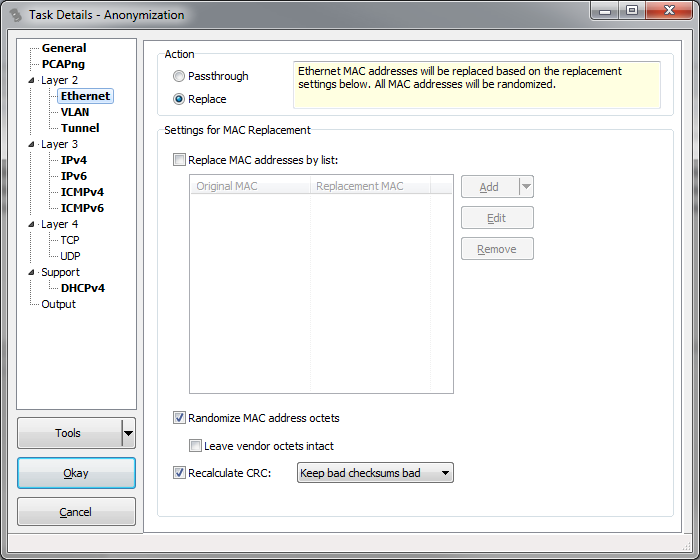Open Tunnel settings in tree
The height and width of the screenshot is (560, 700).
(x=80, y=128)
